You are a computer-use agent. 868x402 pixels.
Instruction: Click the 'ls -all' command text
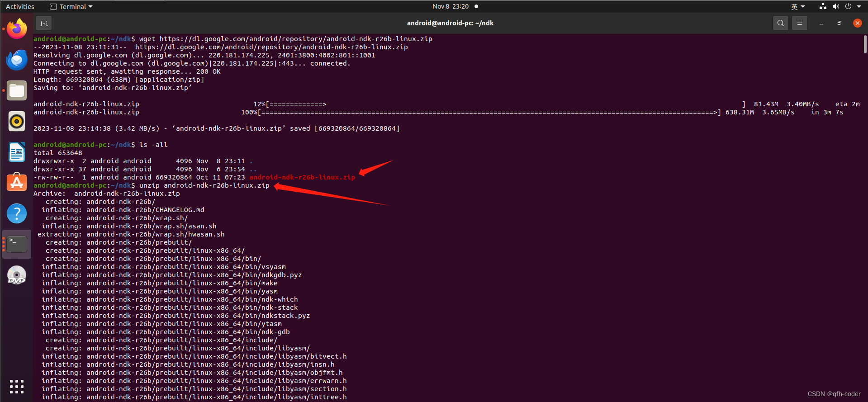pyautogui.click(x=153, y=145)
